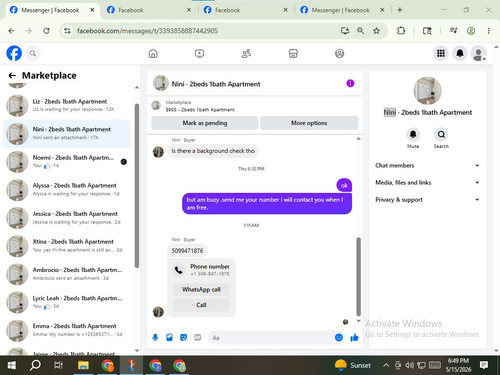Image resolution: width=500 pixels, height=375 pixels.
Task: Open Ambrocio - 2beds 1bath Apartment chat
Action: pos(67,274)
